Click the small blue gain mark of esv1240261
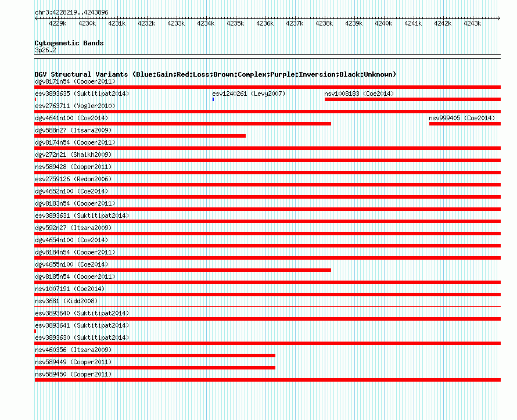517x420 pixels. [x=213, y=99]
